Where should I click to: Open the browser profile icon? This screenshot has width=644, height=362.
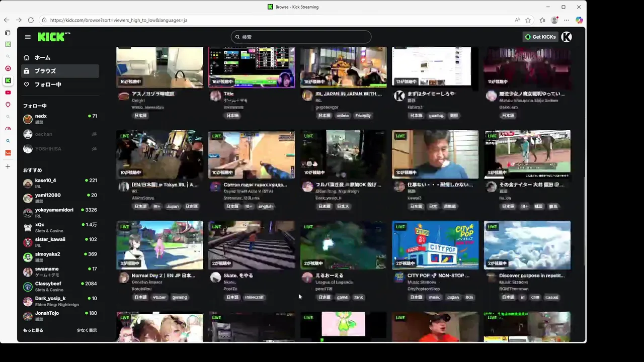(x=554, y=20)
